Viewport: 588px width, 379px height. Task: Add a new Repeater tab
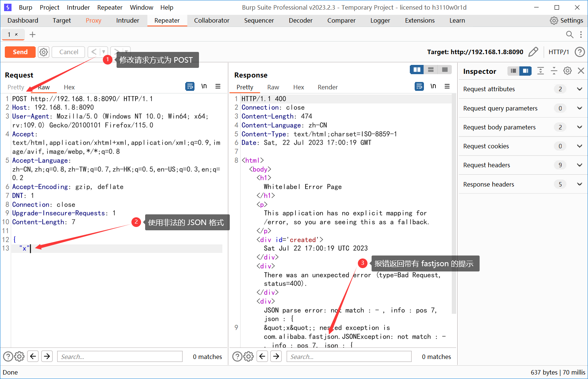click(x=33, y=34)
